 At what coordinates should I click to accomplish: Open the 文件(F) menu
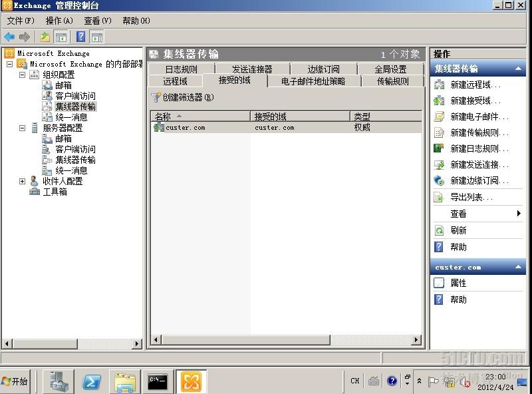(x=21, y=21)
